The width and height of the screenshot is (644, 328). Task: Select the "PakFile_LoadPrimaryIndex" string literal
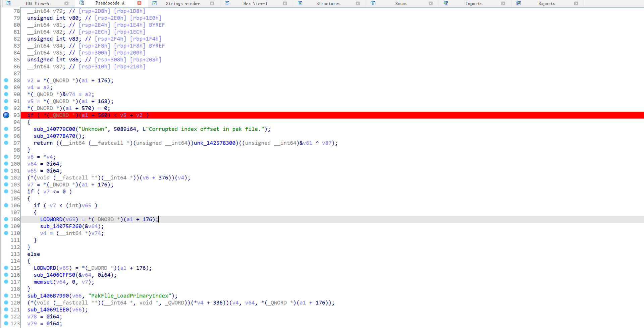(129, 296)
